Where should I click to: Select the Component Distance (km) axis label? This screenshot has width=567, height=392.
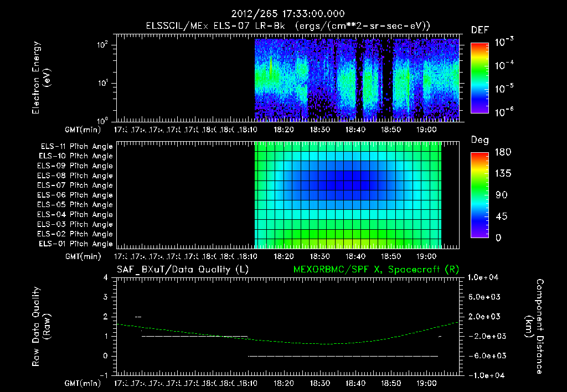(534, 327)
